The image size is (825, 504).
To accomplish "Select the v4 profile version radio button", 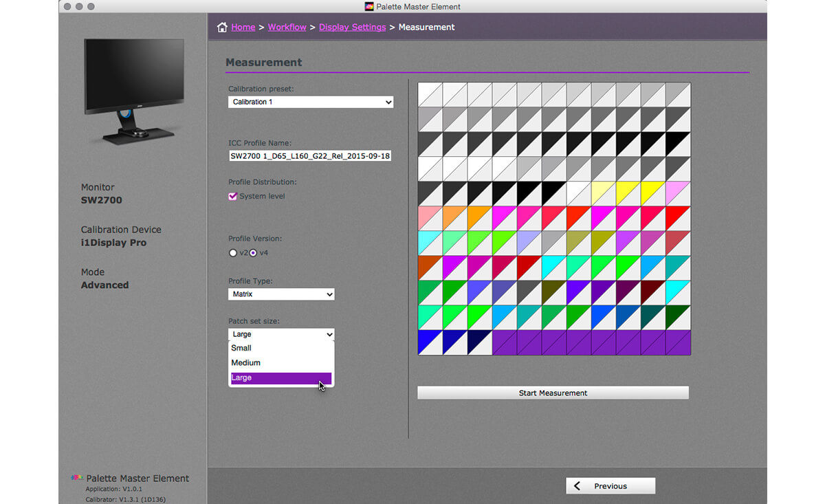I will (253, 253).
